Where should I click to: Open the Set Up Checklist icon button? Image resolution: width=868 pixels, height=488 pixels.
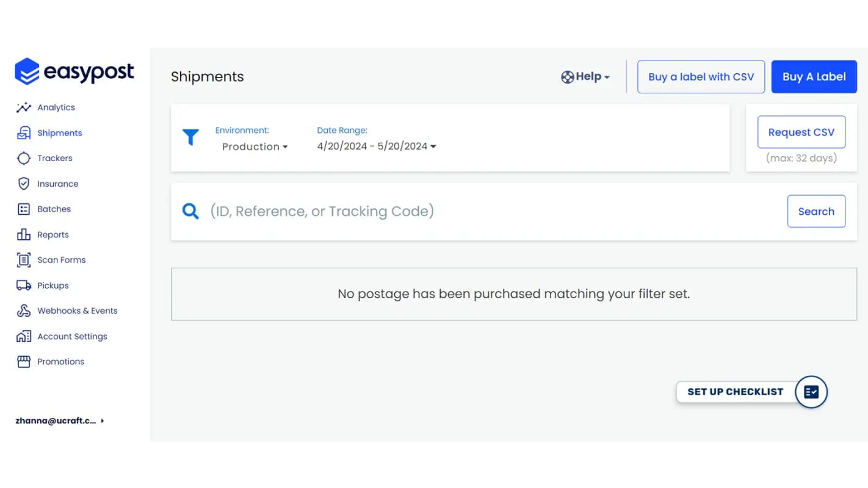811,392
